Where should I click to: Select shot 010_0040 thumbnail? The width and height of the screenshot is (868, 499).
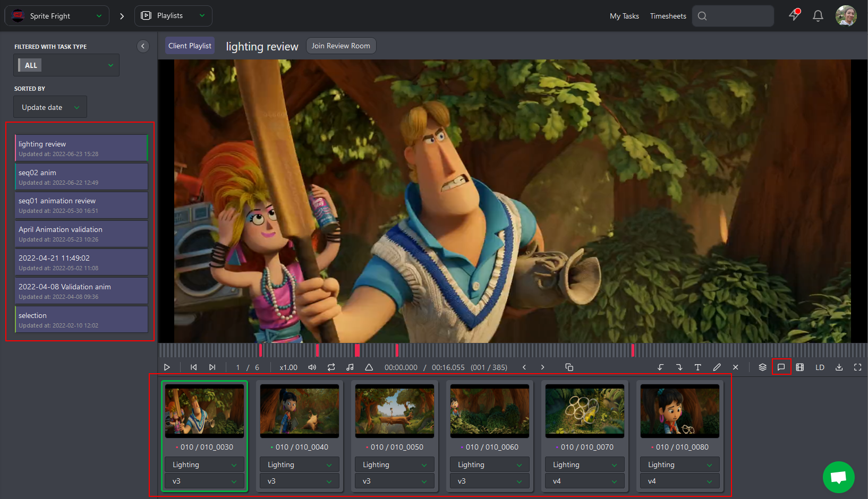tap(300, 411)
